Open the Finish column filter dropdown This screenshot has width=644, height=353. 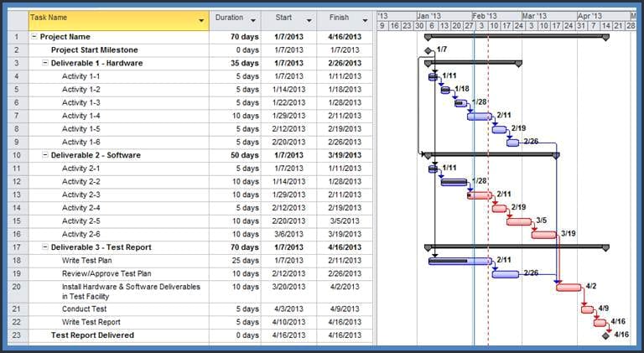(x=364, y=19)
